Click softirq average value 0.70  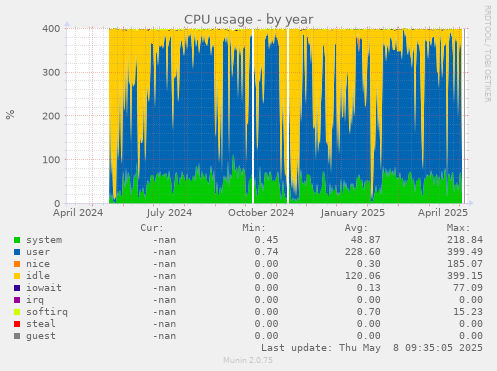point(368,312)
